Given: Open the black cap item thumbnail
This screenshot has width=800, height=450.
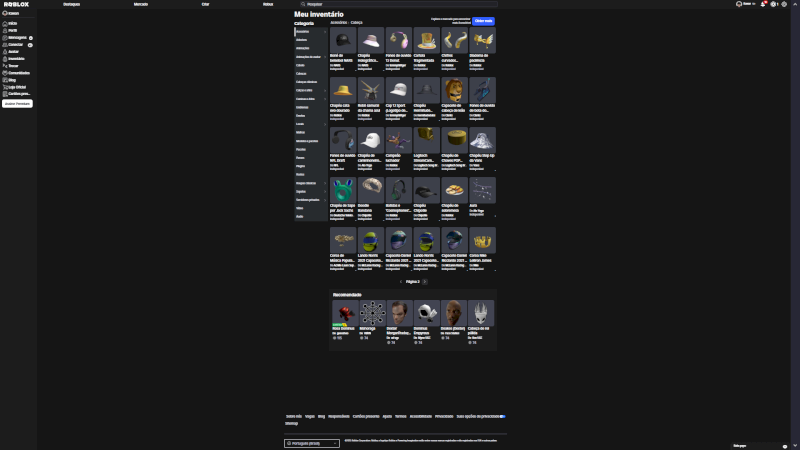Looking at the screenshot, I should [343, 40].
